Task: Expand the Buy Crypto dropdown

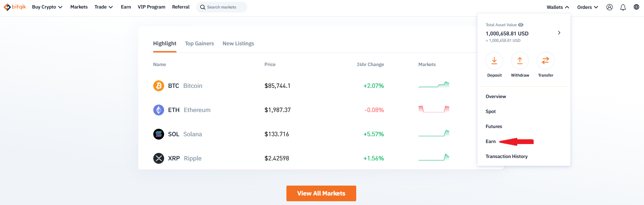Action: pyautogui.click(x=47, y=7)
